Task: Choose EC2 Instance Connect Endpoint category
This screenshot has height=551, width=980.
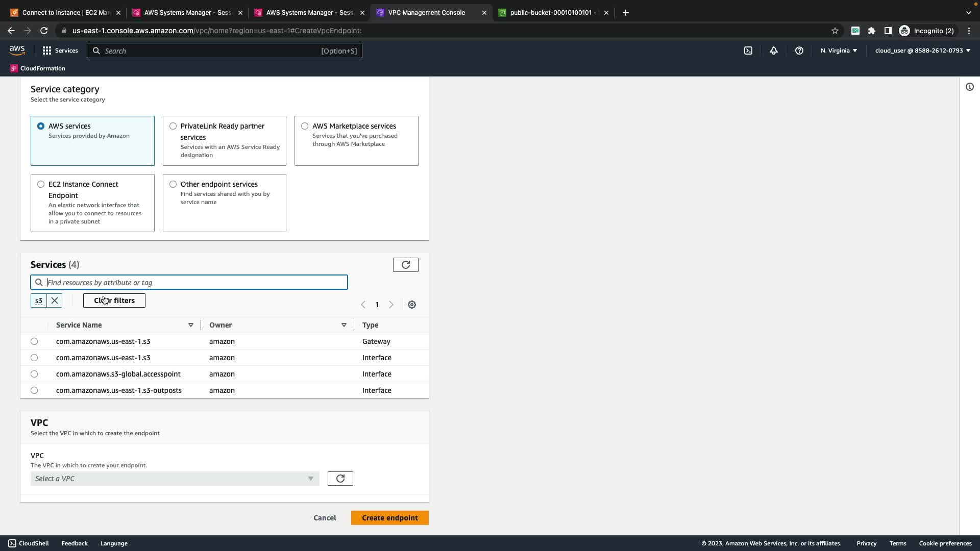Action: (x=41, y=184)
